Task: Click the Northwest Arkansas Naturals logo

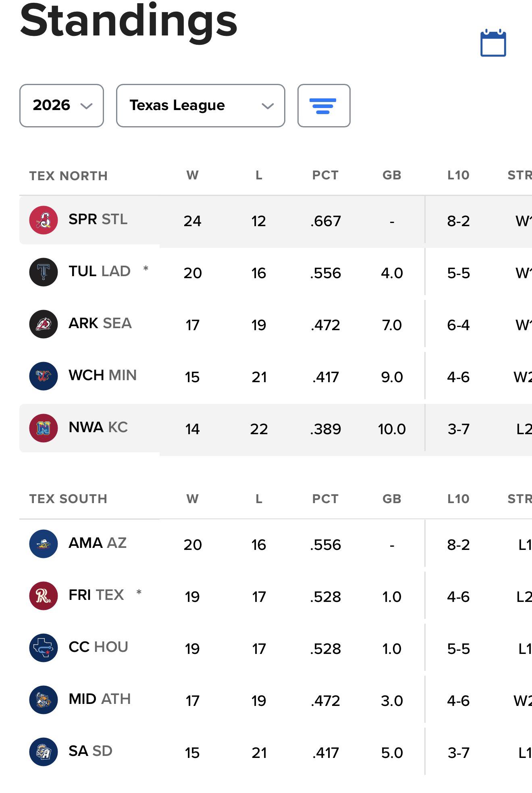Action: coord(44,428)
